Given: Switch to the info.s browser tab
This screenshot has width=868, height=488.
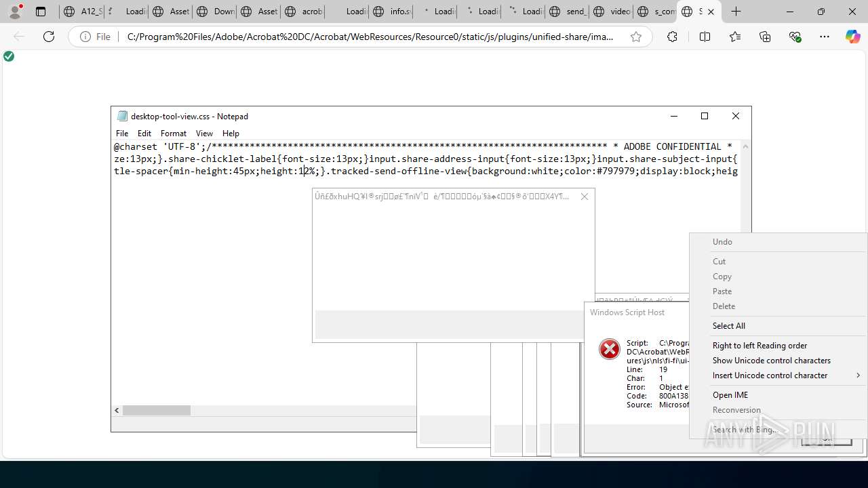Looking at the screenshot, I should (x=390, y=12).
